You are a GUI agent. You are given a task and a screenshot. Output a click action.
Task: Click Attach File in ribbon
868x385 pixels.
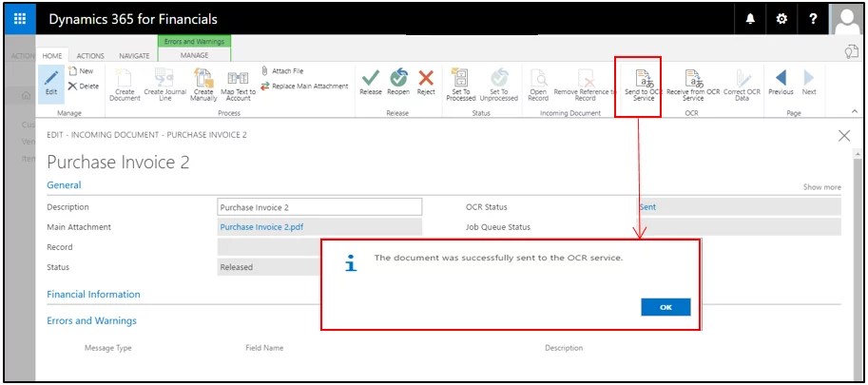point(282,70)
